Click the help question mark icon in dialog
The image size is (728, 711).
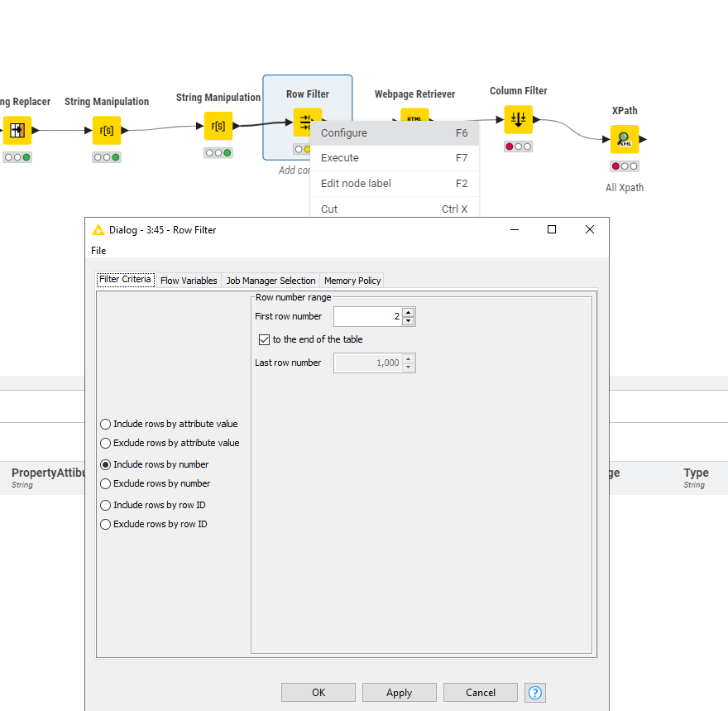(x=534, y=693)
